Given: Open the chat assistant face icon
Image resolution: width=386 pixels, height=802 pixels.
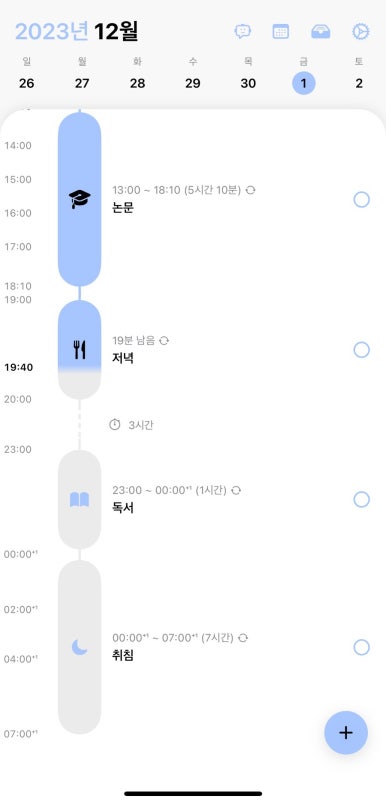Looking at the screenshot, I should pos(242,32).
